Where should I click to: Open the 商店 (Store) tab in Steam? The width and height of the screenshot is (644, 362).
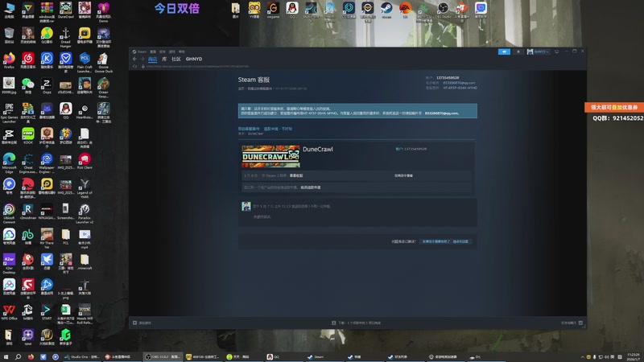click(x=152, y=59)
